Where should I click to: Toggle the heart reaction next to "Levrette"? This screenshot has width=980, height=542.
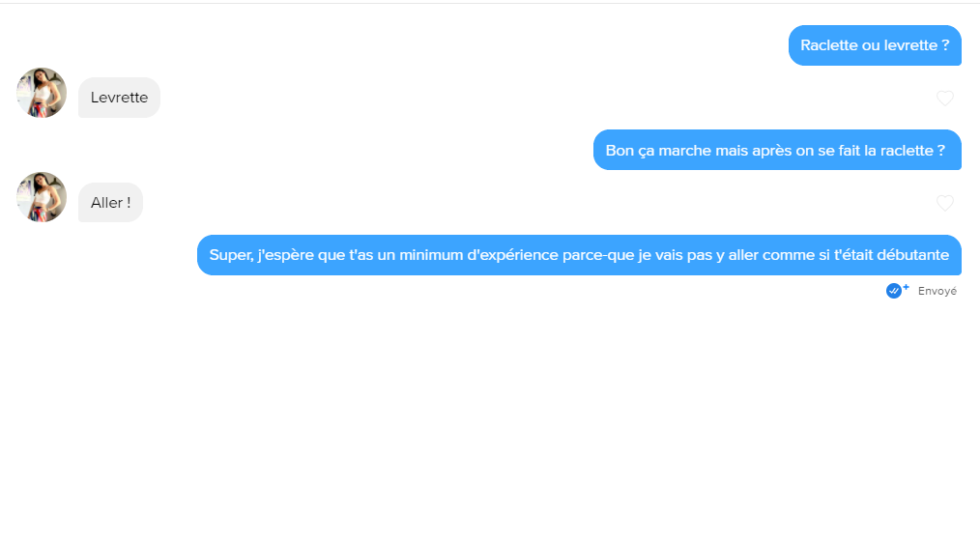pyautogui.click(x=945, y=98)
